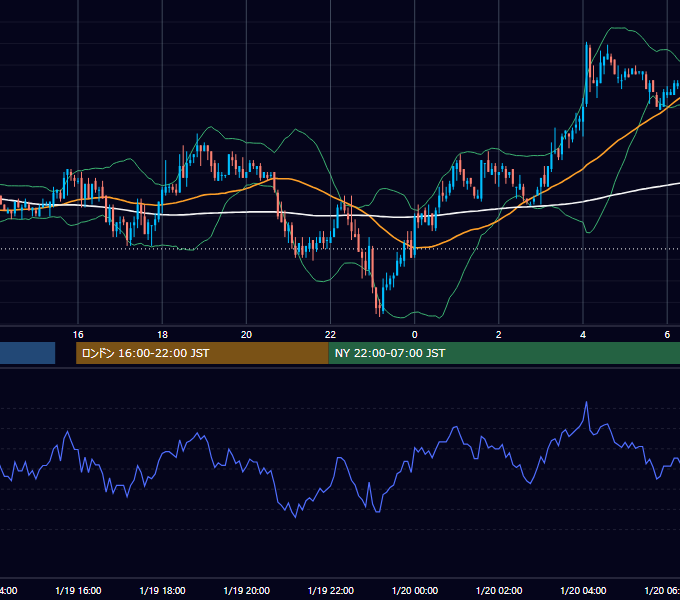Click the tallest blue candle near 4 o'clock

pyautogui.click(x=587, y=74)
